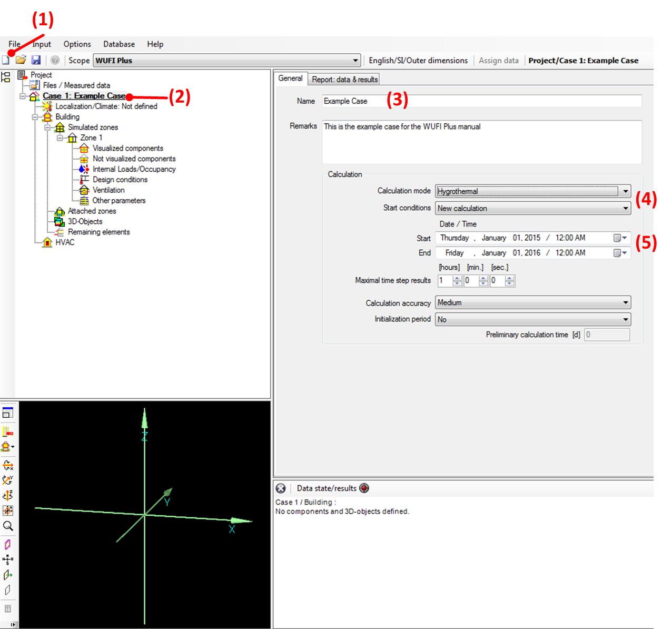Screen dimensions: 672x629
Task: Select the magnifying glass zoom tool
Action: (x=8, y=526)
